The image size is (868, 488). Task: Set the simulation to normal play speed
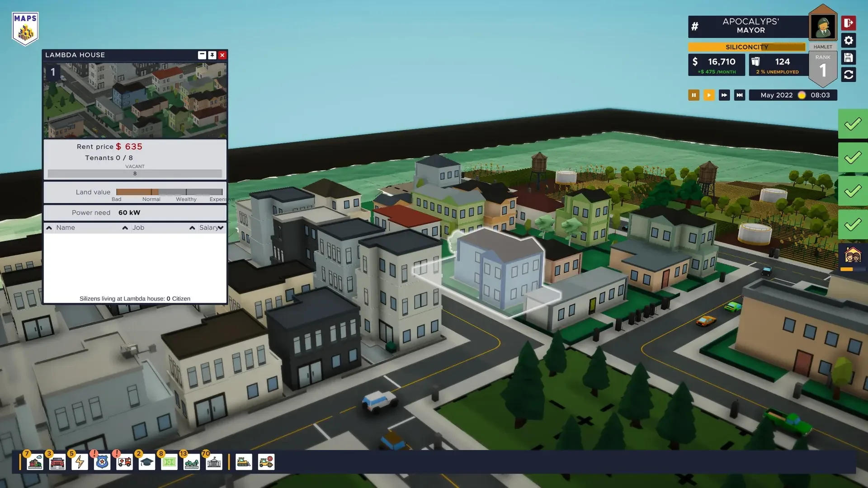tap(709, 95)
